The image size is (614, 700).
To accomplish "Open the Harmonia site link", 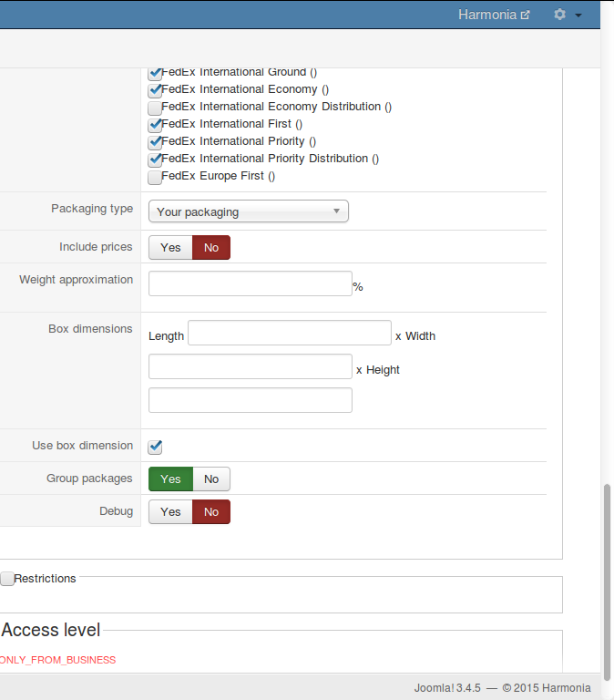I will 494,15.
